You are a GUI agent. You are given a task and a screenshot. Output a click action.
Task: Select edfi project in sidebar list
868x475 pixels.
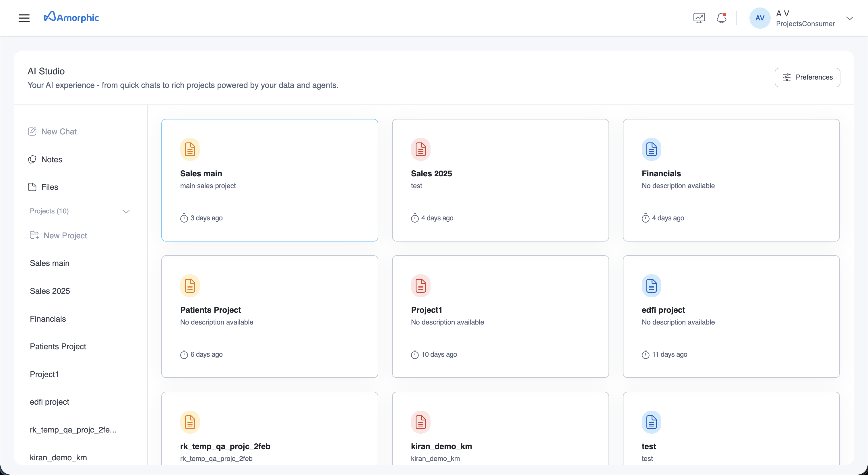[50, 402]
